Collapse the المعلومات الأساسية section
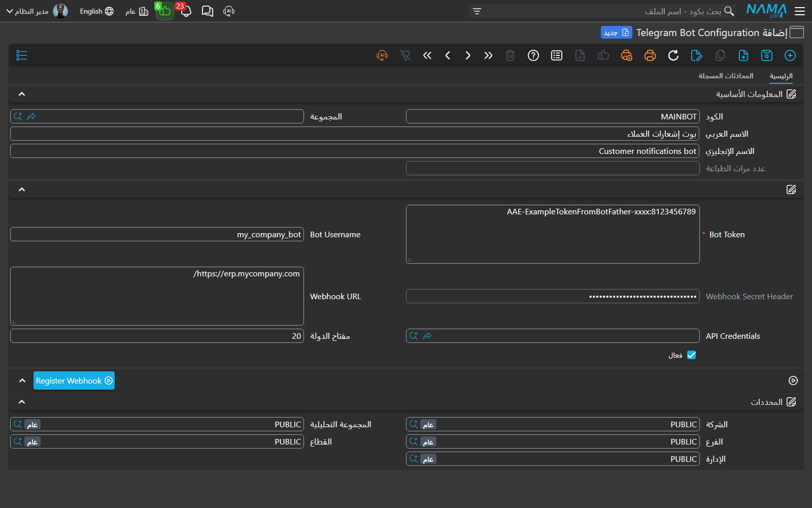Viewport: 812px width, 508px height. click(22, 94)
